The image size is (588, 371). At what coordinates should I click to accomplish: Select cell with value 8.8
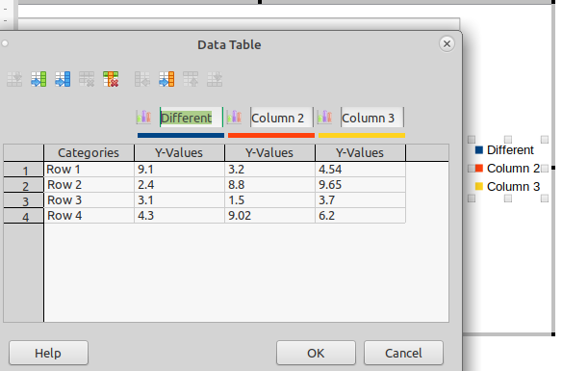tap(270, 185)
